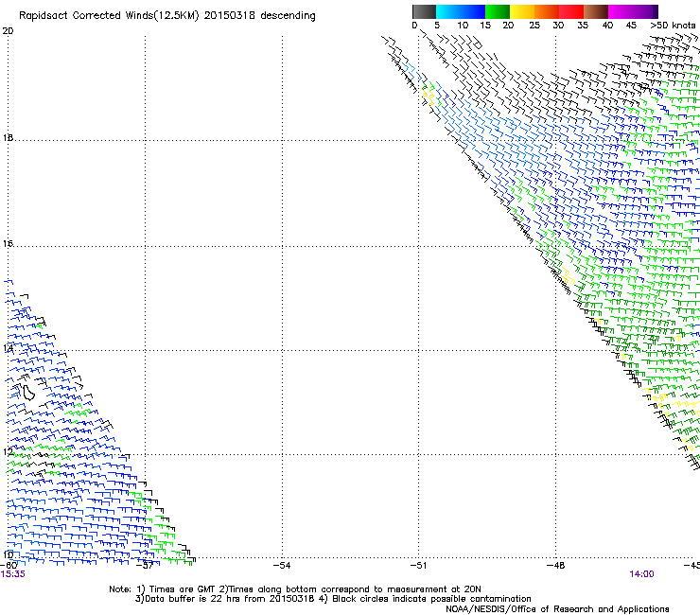Click the brown 35-40 knots legend swatch
Screen dimensions: 700x615
[x=596, y=11]
